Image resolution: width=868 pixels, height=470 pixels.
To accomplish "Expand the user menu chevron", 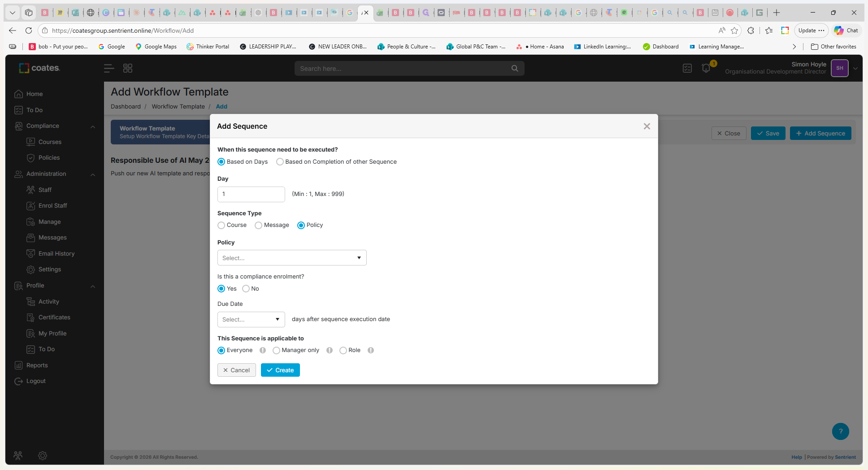I will pos(855,69).
